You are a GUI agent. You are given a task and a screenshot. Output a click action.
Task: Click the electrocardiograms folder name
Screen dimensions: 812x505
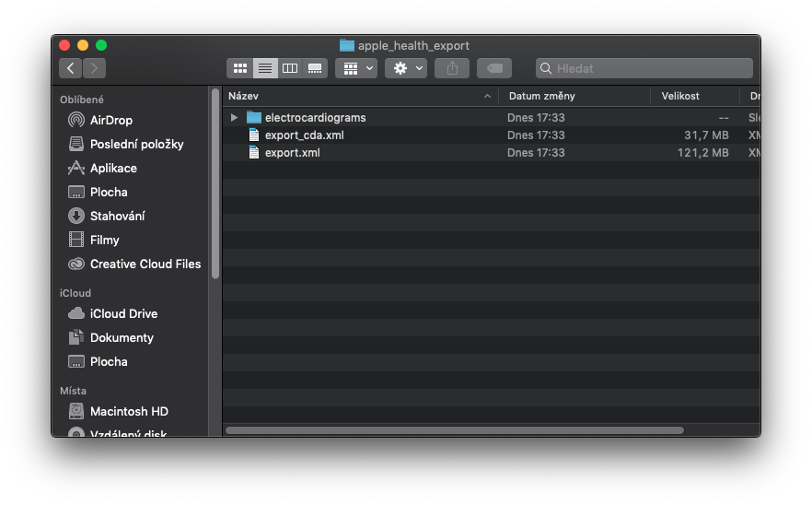pyautogui.click(x=316, y=118)
